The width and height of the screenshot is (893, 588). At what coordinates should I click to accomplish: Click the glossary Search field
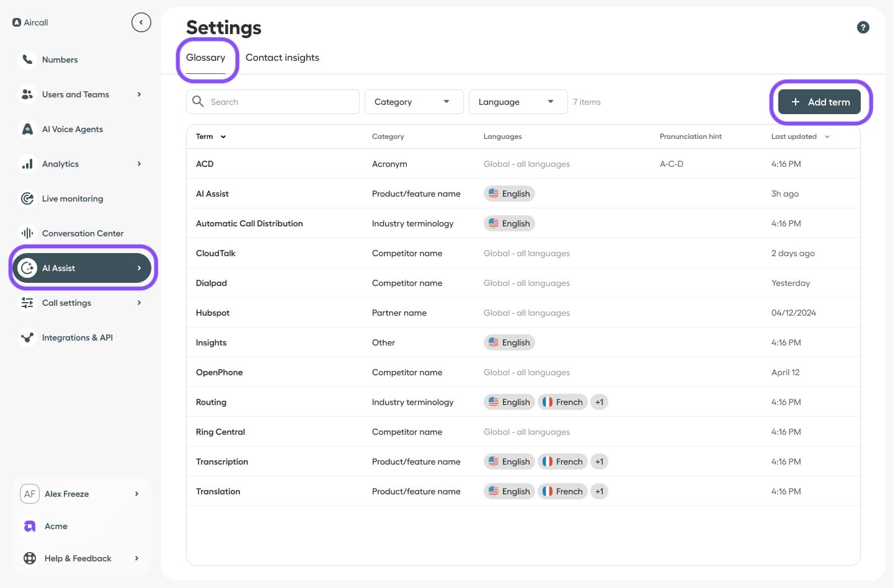[x=279, y=102]
